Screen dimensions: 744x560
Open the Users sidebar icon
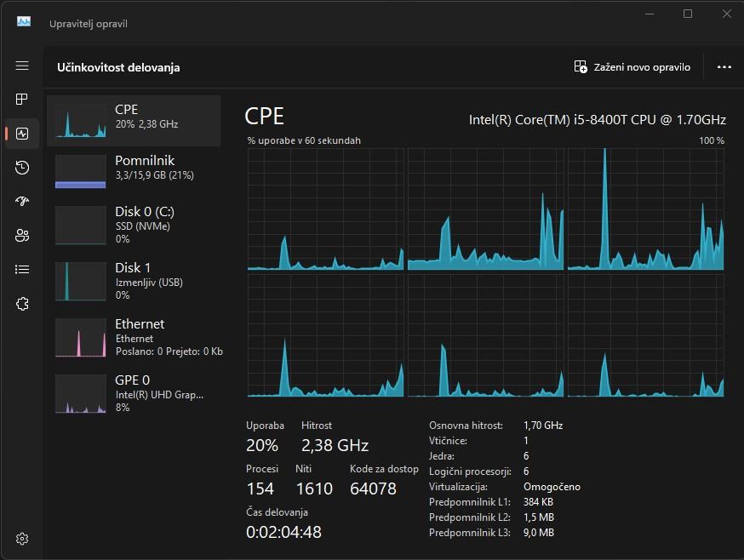22,236
